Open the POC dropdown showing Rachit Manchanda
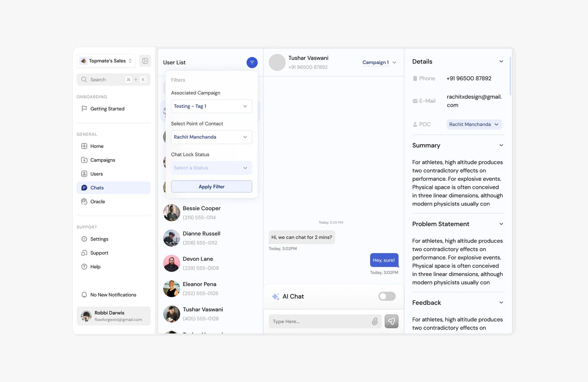The image size is (588, 382). click(x=474, y=124)
